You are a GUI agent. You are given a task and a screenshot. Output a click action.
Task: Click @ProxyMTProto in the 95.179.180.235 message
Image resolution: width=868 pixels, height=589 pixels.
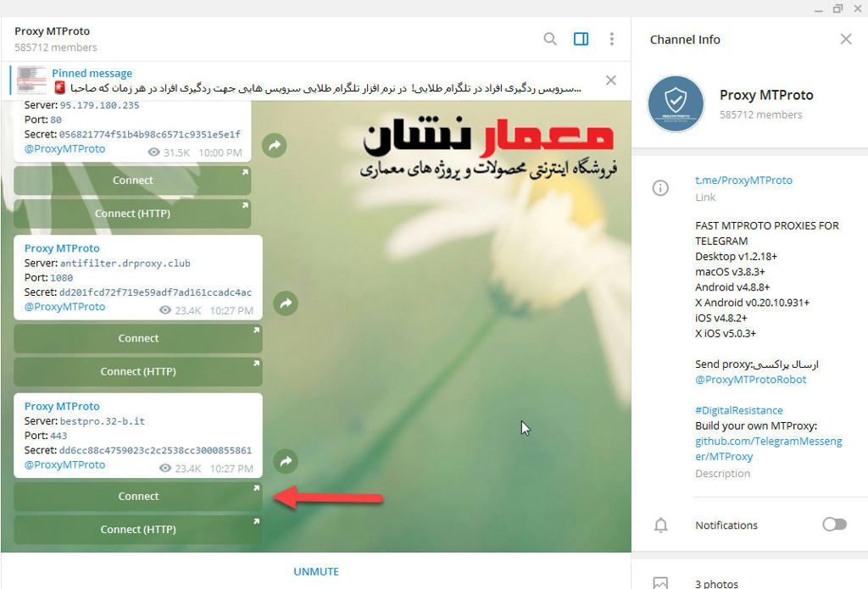click(64, 149)
